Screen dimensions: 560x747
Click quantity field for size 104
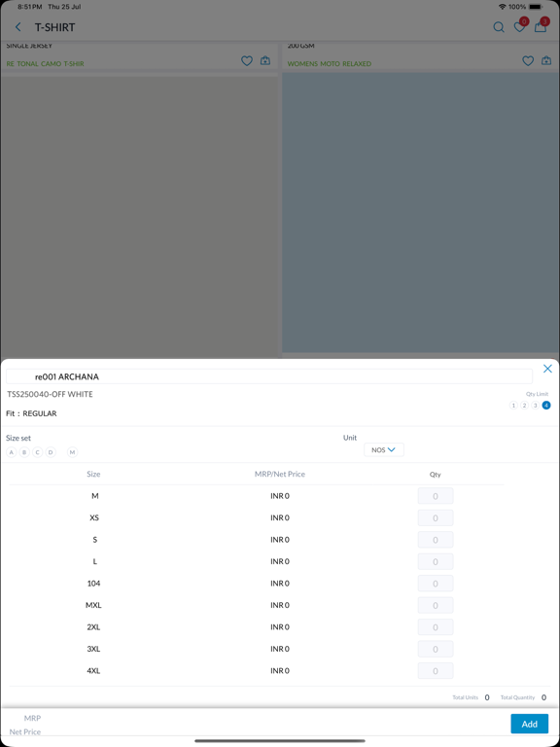tap(436, 584)
